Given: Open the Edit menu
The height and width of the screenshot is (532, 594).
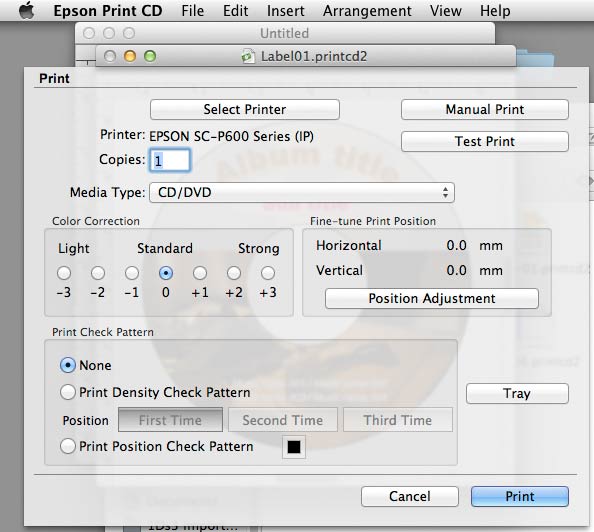Looking at the screenshot, I should [x=235, y=11].
